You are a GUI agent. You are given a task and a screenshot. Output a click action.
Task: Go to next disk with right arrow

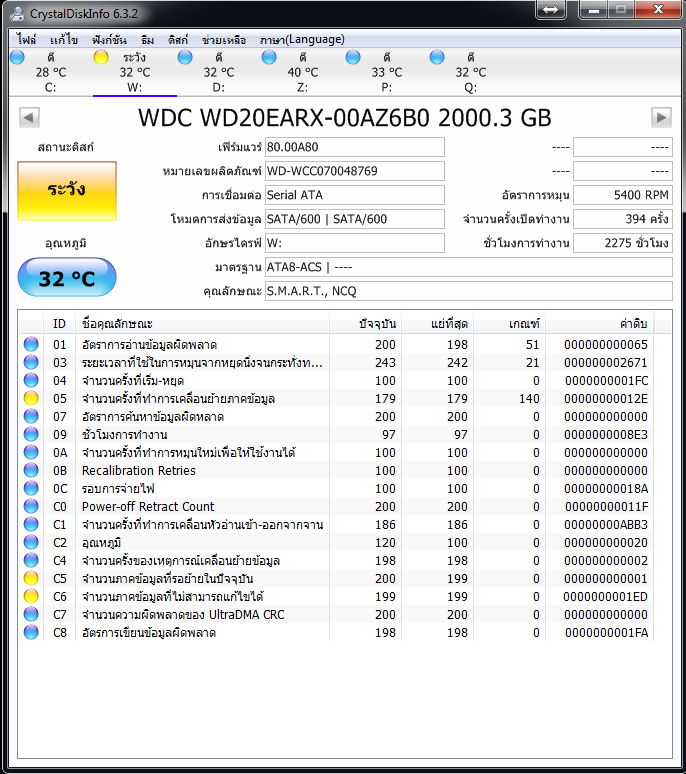pyautogui.click(x=661, y=117)
